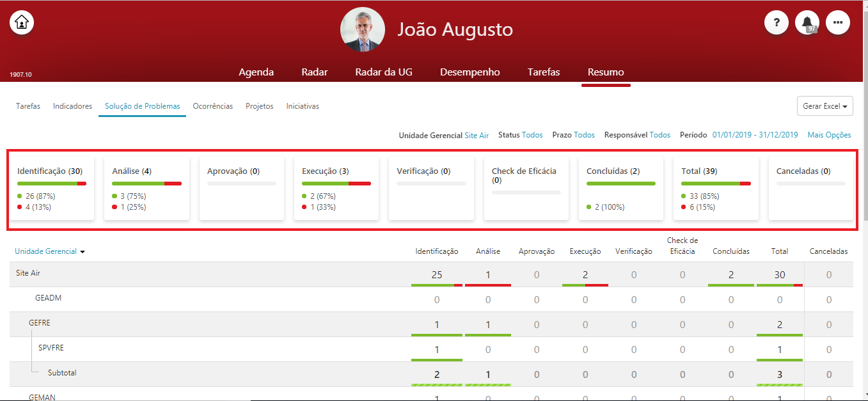Screen dimensions: 868x401
Task: Click GEFRE Total value 2
Action: 780,325
